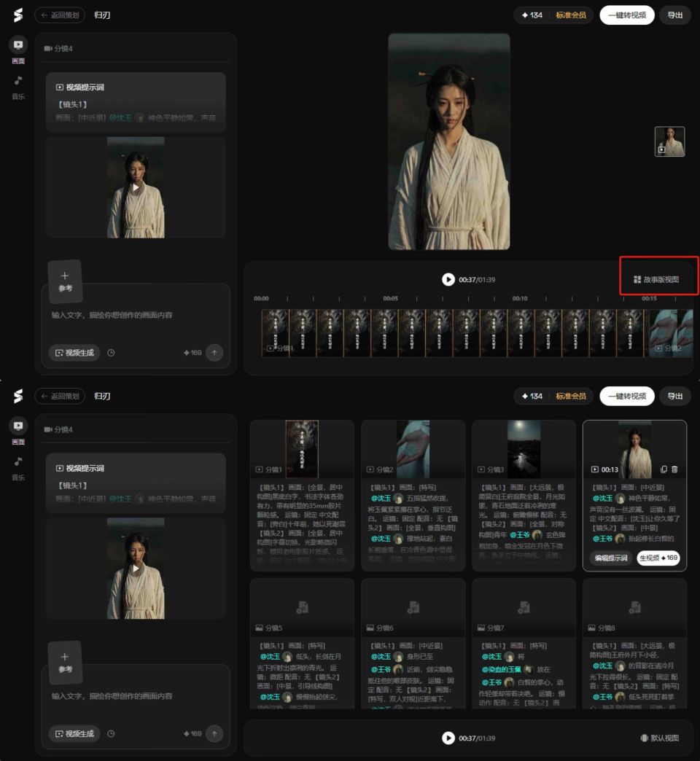700x761 pixels.
Task: Click the 00:10 mark on the timeline ruler
Action: point(519,298)
